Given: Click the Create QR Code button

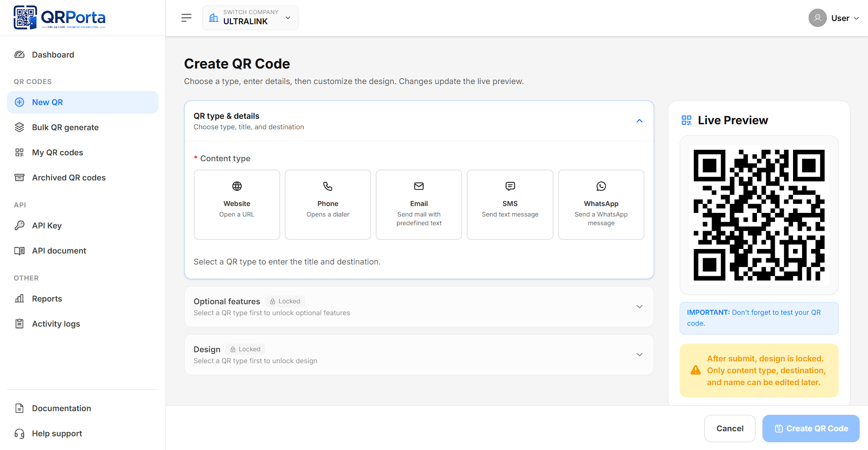Looking at the screenshot, I should click(x=811, y=429).
